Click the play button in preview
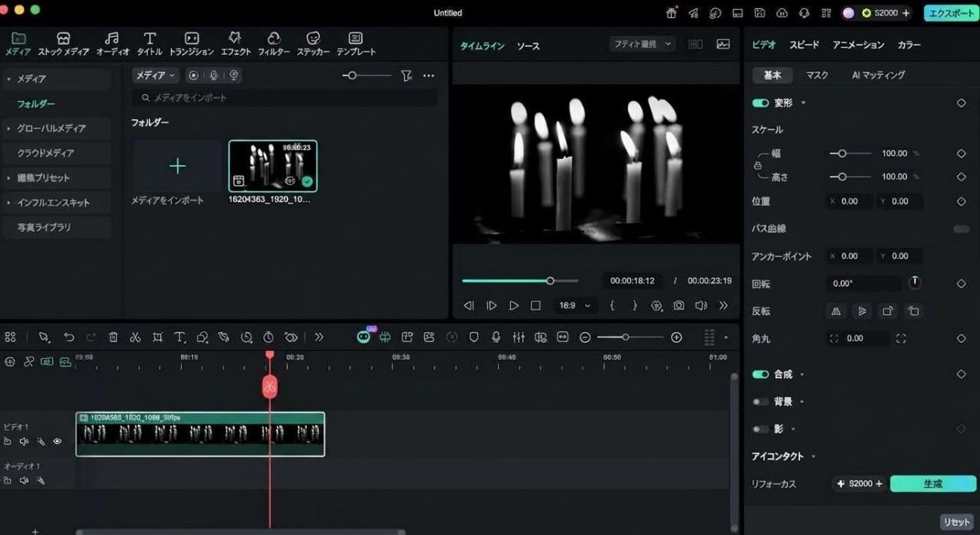Viewport: 980px width, 535px height. coord(513,305)
